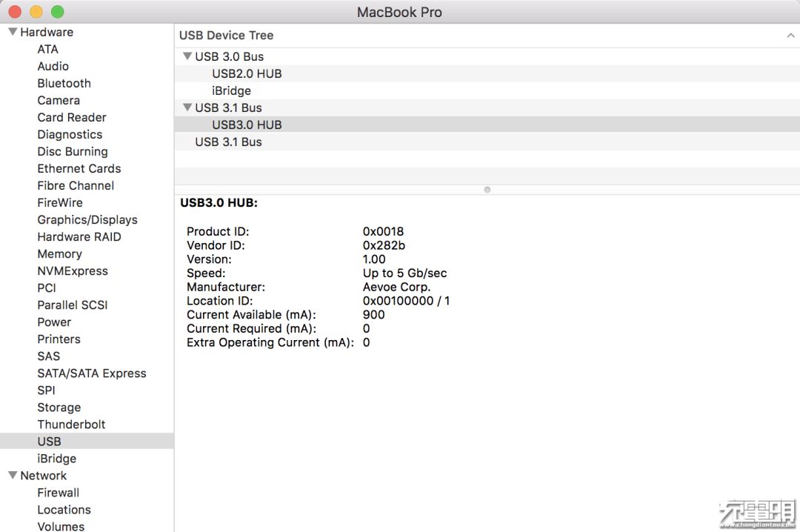Image resolution: width=800 pixels, height=532 pixels.
Task: Click the Current Available value 900
Action: [374, 314]
